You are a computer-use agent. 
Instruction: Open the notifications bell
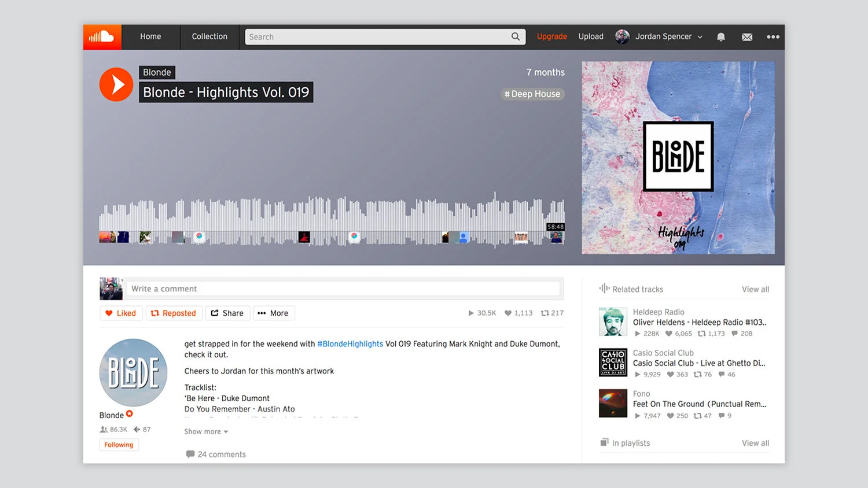click(721, 37)
